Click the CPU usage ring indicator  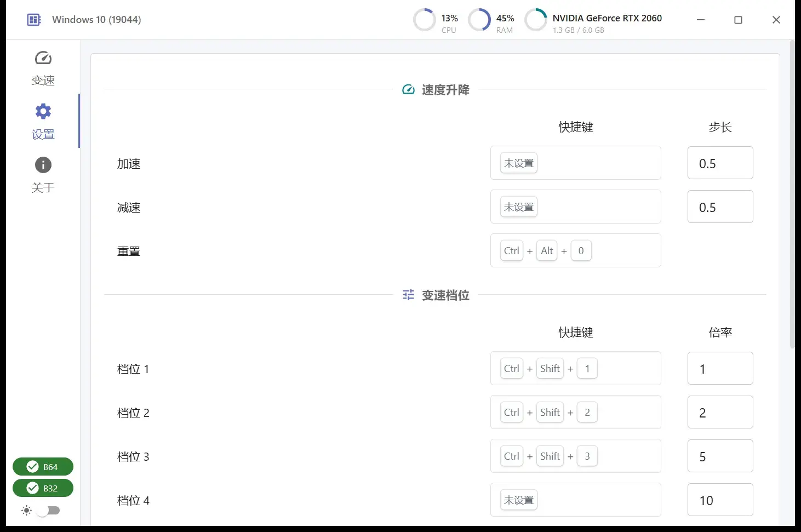pos(425,20)
